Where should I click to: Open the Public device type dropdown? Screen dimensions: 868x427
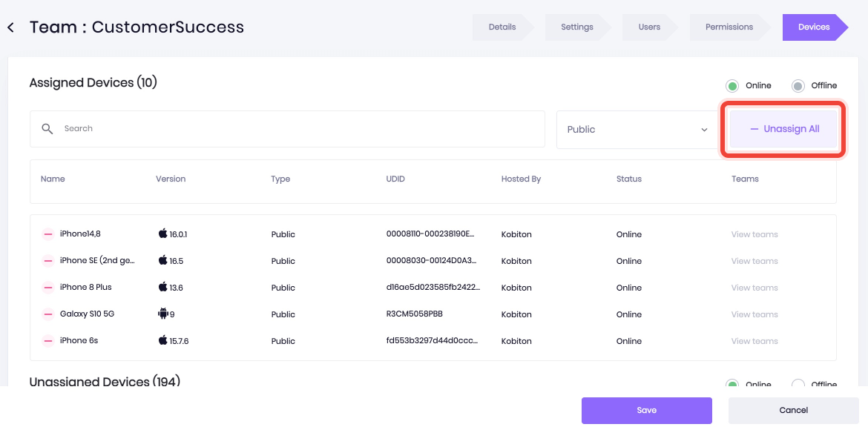pos(637,130)
